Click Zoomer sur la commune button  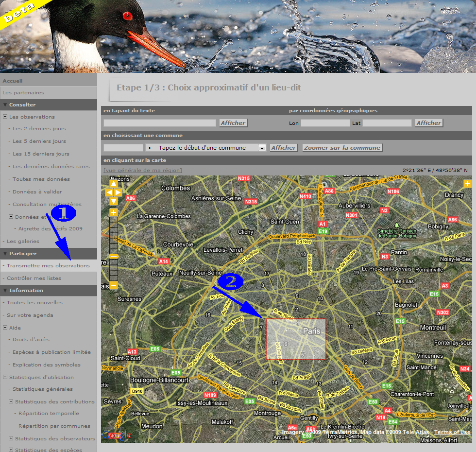click(x=342, y=148)
